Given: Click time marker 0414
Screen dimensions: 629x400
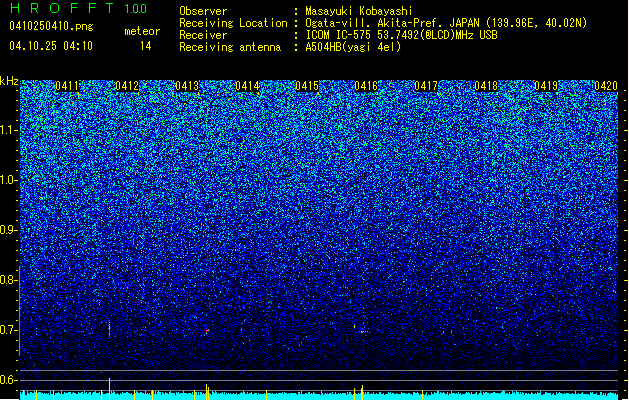Looking at the screenshot, I should click(247, 86).
